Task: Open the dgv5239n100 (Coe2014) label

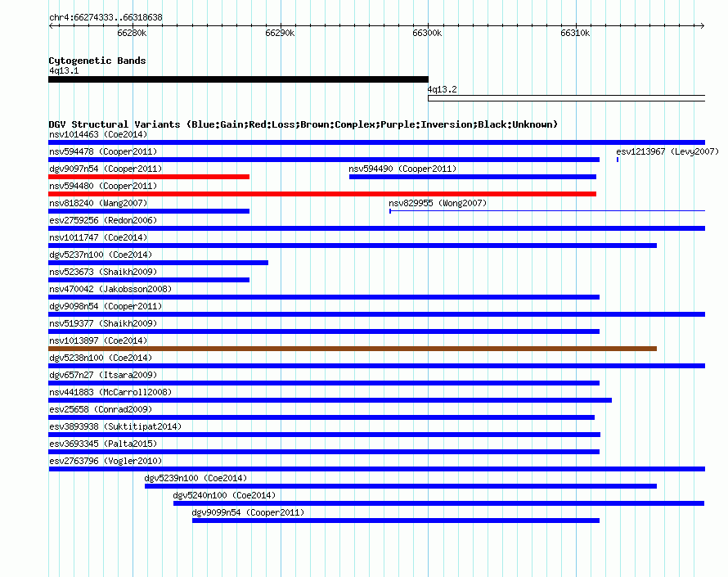Action: (x=195, y=478)
